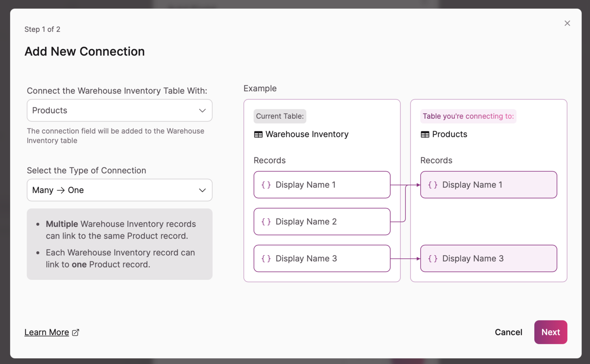Click braces icon in Warehouse Display Name 3
The height and width of the screenshot is (364, 590).
[x=266, y=259]
